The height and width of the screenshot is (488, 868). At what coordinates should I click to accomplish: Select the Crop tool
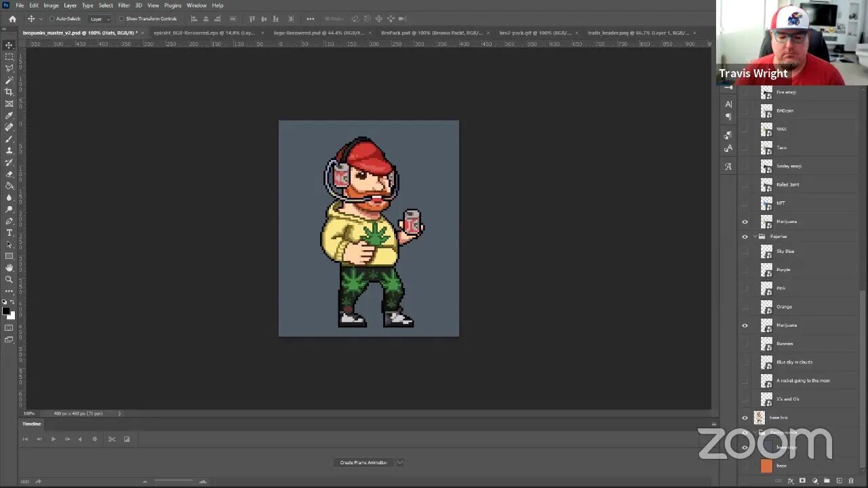(x=9, y=91)
